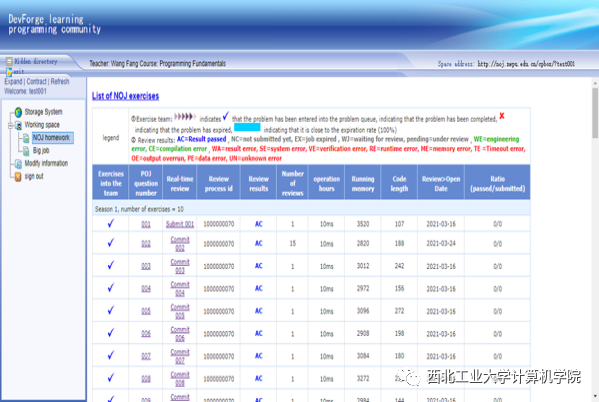599x402 pixels.
Task: Select Storage System in the tree
Action: (43, 112)
